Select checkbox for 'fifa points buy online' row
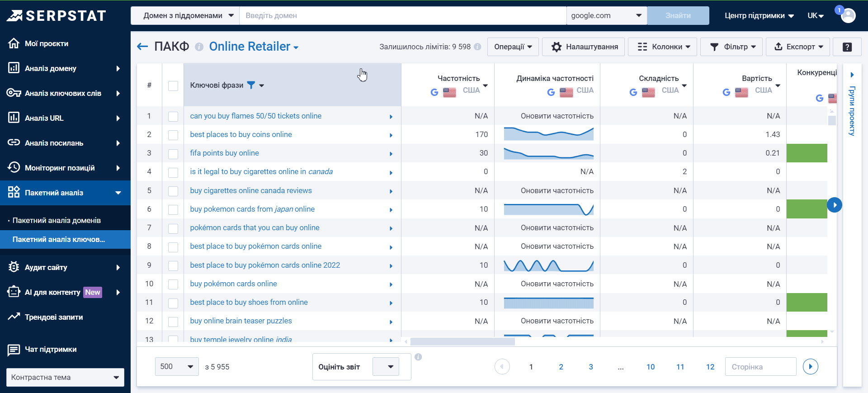 [173, 154]
